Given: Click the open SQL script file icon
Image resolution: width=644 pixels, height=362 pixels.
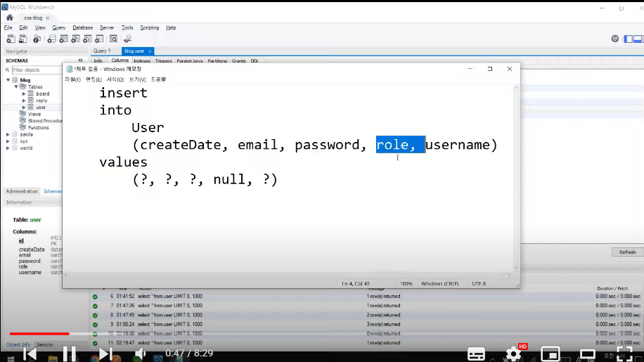Looking at the screenshot, I should [23, 39].
